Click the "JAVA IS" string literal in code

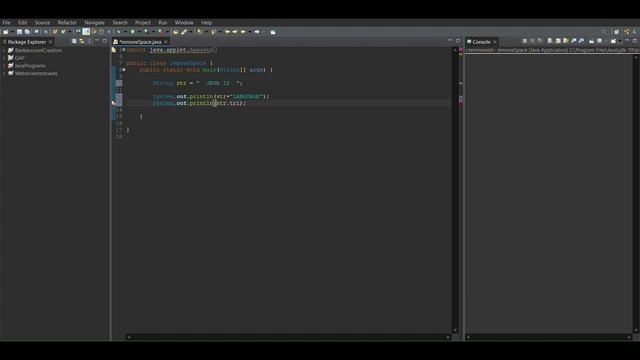(219, 83)
